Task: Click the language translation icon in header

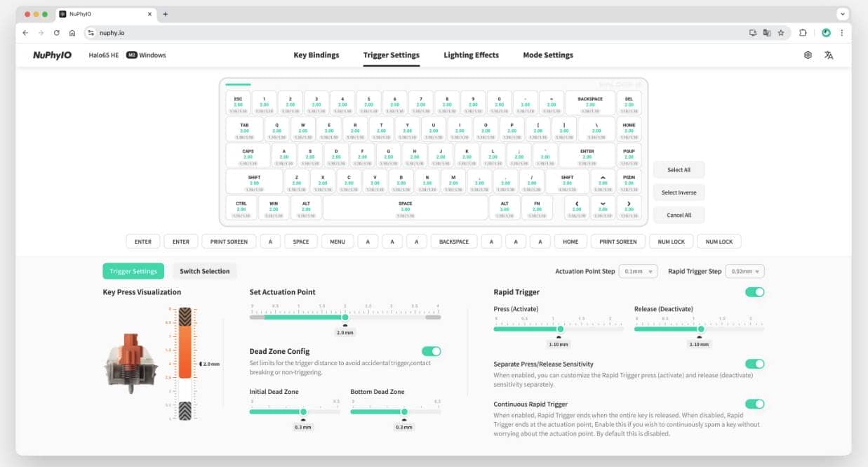Action: pos(829,55)
